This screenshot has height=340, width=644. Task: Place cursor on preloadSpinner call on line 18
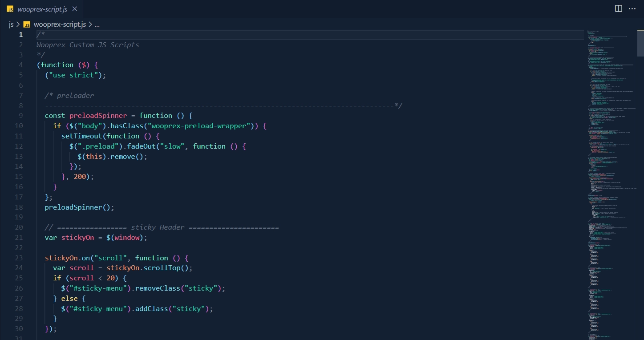(x=79, y=207)
